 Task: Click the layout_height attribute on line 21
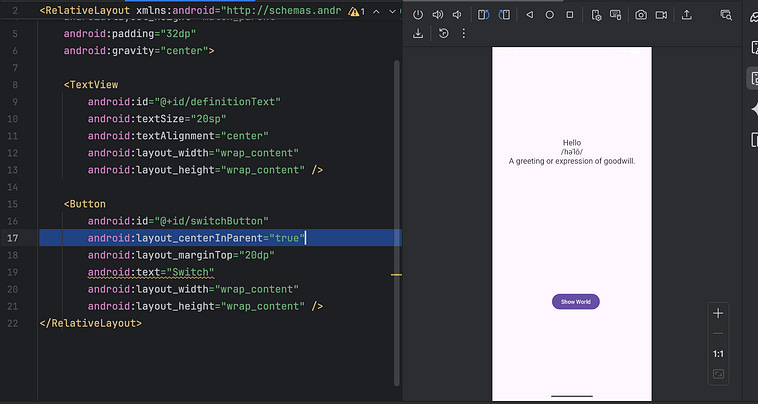(196, 306)
